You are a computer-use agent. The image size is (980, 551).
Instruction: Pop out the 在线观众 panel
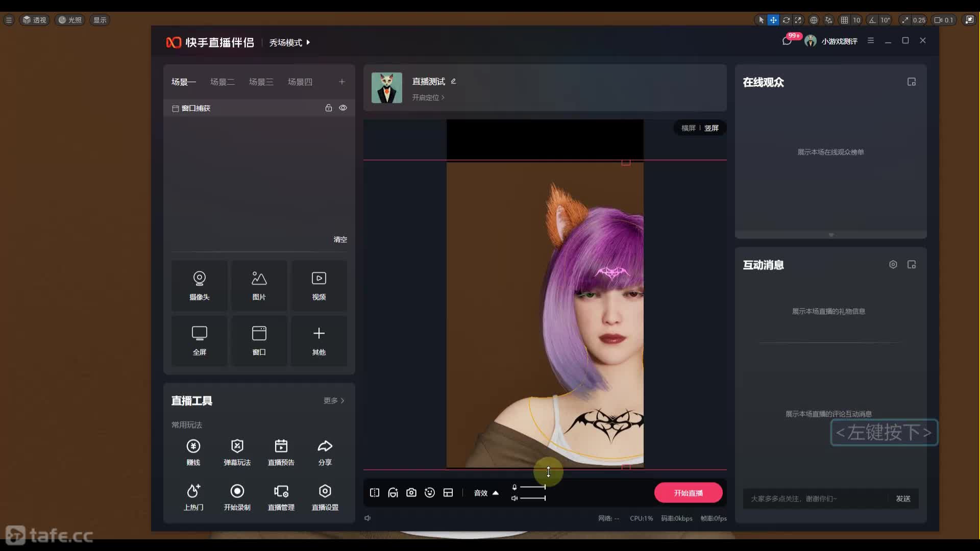[x=911, y=82]
